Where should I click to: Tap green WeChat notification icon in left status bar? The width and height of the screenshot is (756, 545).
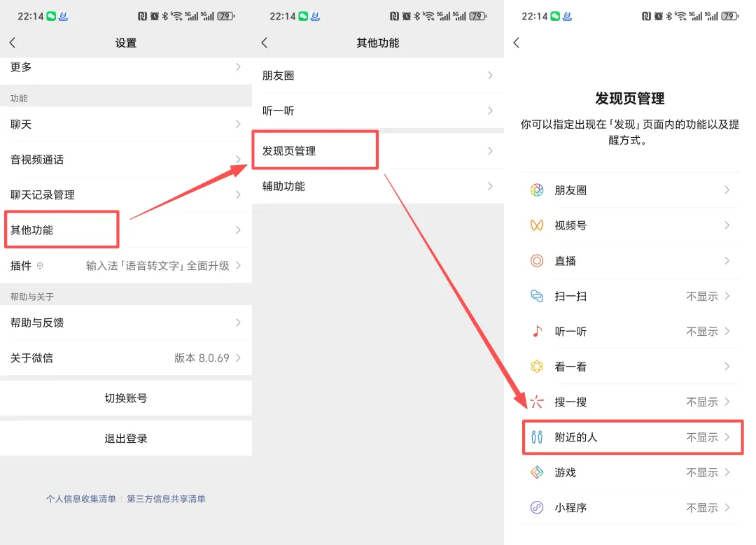pos(51,16)
